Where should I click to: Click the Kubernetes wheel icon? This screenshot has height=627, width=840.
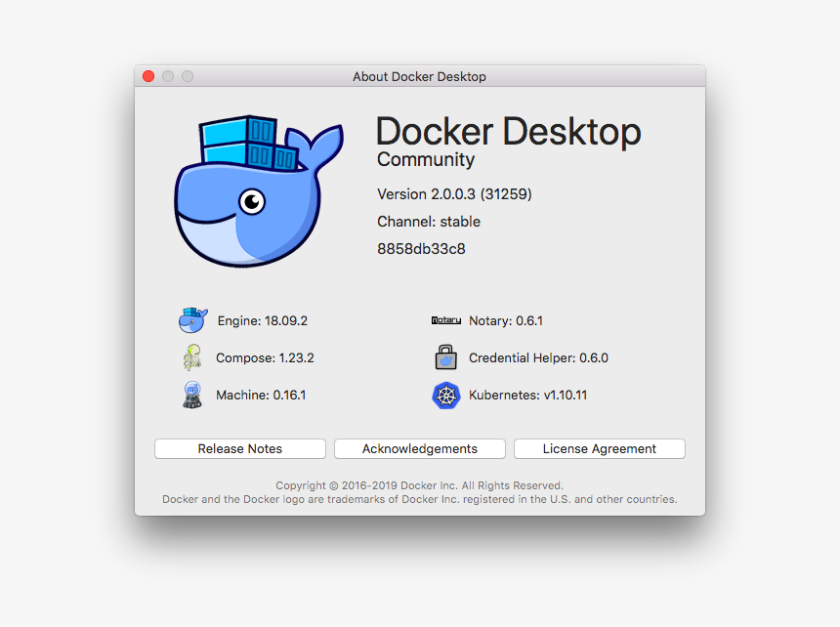click(445, 396)
